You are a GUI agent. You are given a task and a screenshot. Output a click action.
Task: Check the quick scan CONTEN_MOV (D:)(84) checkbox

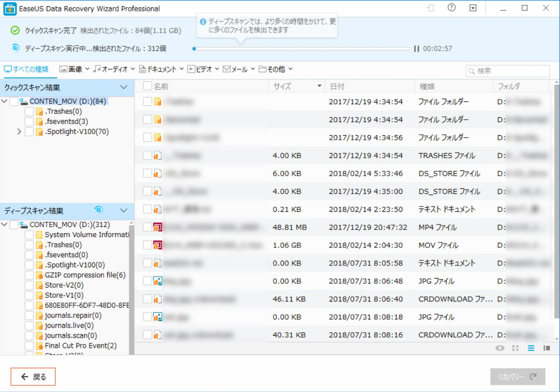[14, 101]
